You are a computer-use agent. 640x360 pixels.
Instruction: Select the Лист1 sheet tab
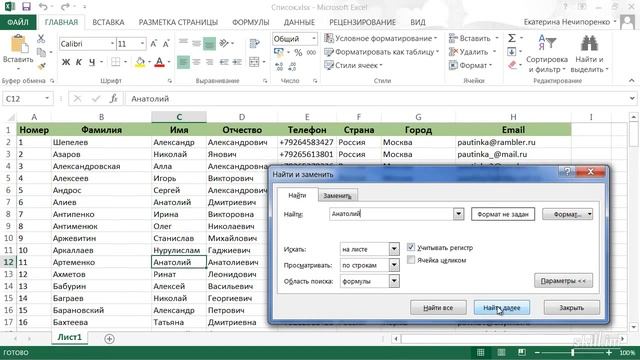(x=69, y=338)
